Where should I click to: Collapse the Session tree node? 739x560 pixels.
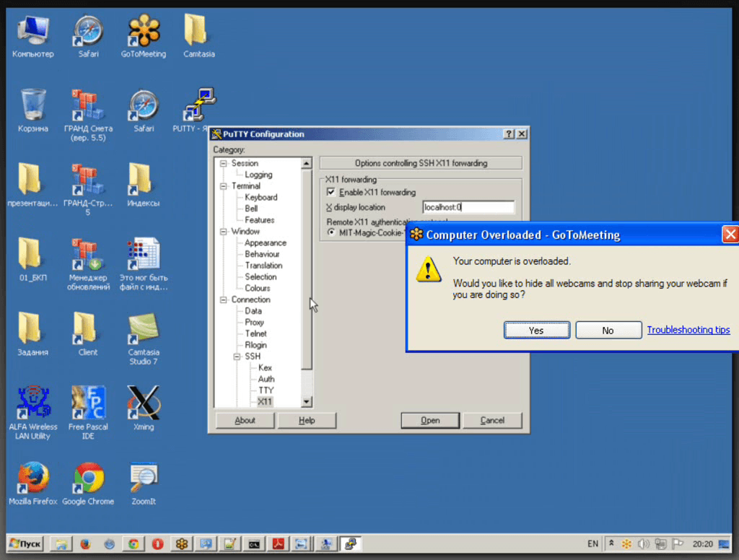[224, 163]
